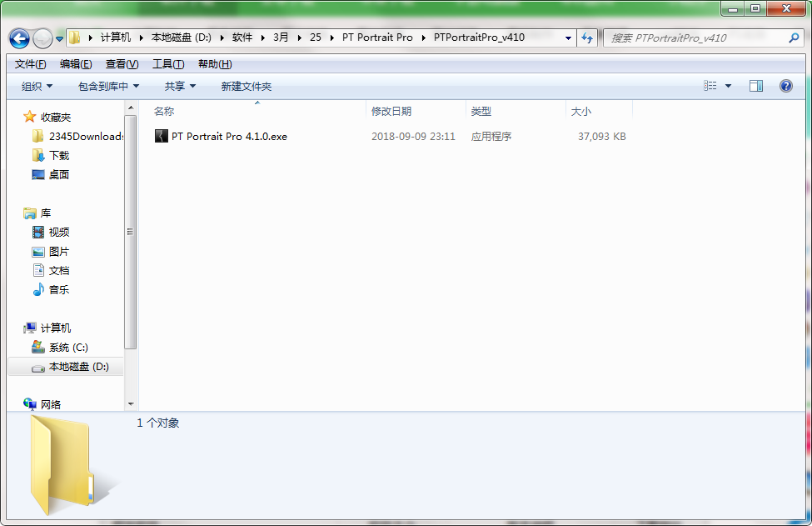Open 桌面 in the favorites list
Screen dimensions: 812x526
pyautogui.click(x=59, y=175)
